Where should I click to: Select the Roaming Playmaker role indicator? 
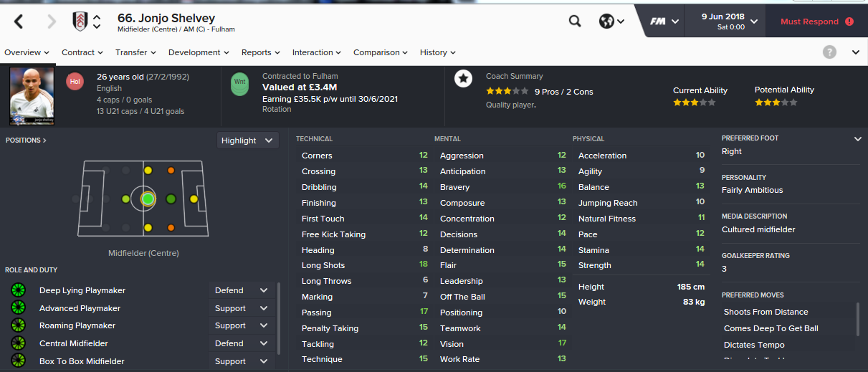coord(18,325)
